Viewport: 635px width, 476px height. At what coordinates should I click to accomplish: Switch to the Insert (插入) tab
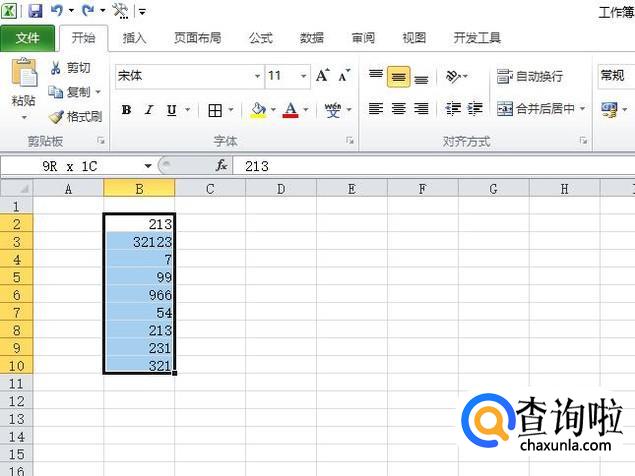coord(134,38)
